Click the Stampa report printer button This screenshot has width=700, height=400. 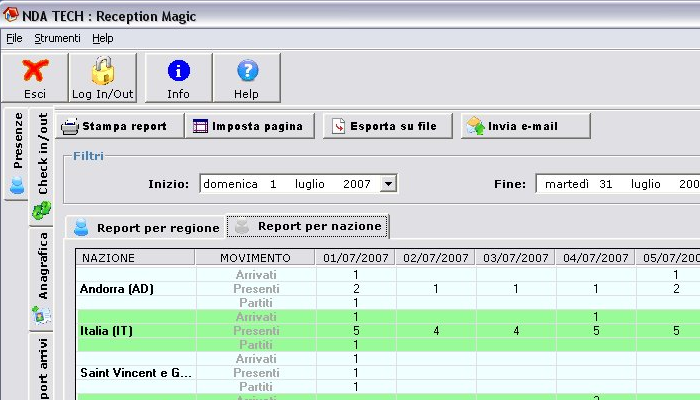tap(118, 127)
